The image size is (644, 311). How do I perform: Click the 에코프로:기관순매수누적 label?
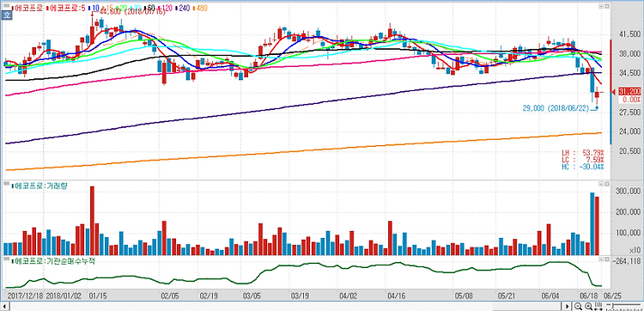pos(53,261)
